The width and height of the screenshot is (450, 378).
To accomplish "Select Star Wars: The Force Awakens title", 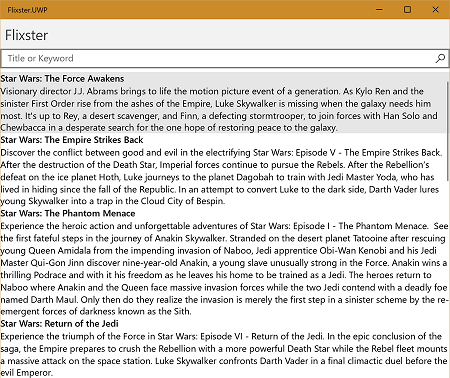I will 62,79.
